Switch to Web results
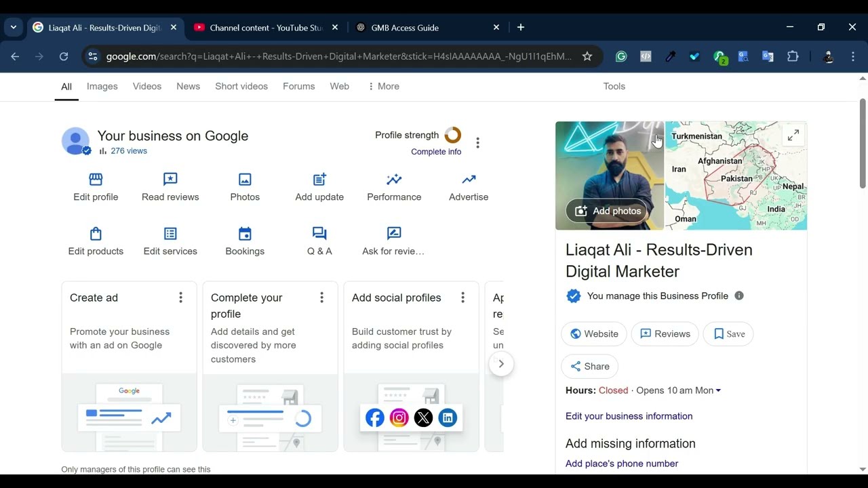This screenshot has width=868, height=488. (x=340, y=86)
